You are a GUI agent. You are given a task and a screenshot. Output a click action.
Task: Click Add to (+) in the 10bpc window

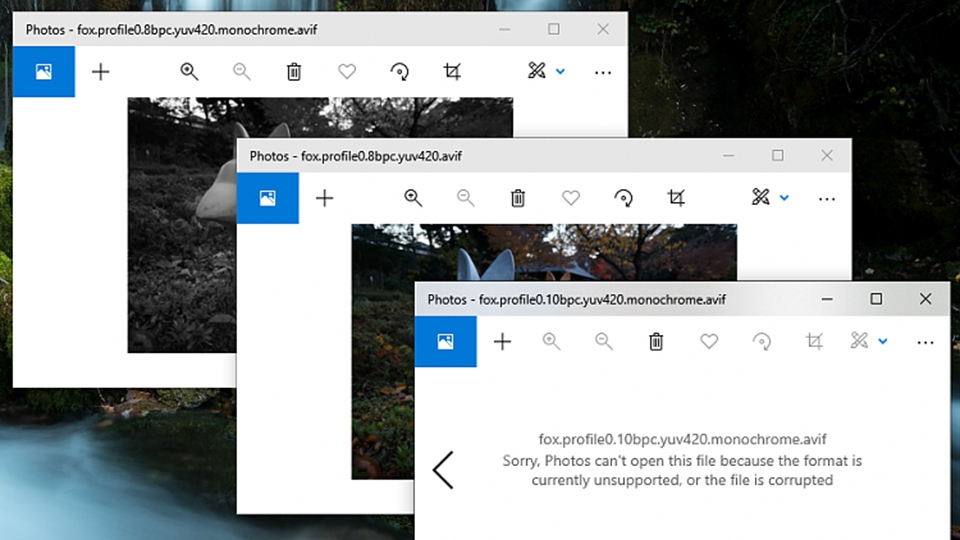(x=503, y=341)
